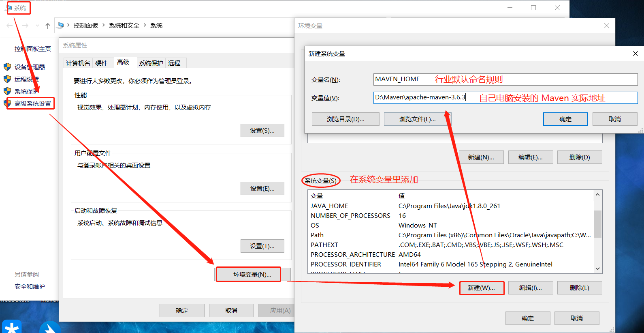The image size is (644, 333).
Task: Open 控制面板主页 link
Action: pyautogui.click(x=33, y=49)
